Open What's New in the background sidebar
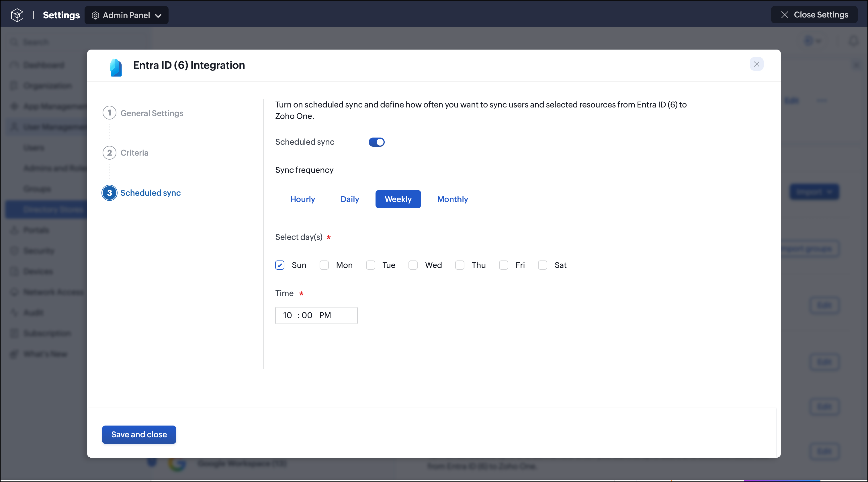This screenshot has width=868, height=482. (x=45, y=354)
